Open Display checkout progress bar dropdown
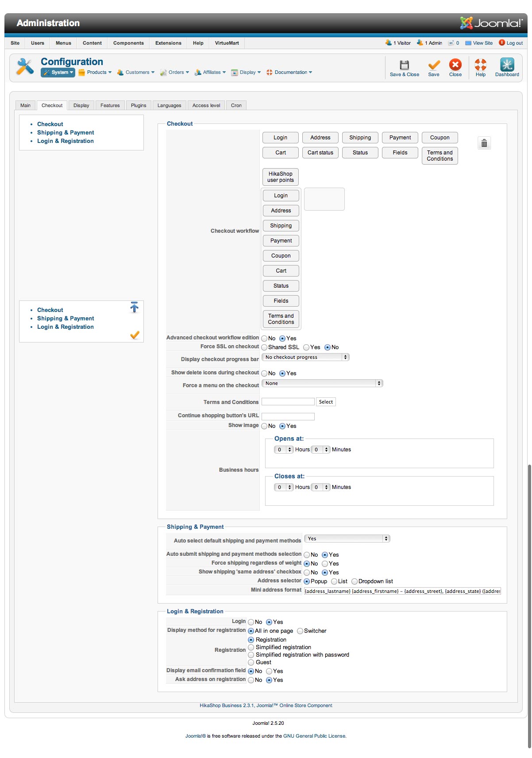Image resolution: width=532 pixels, height=758 pixels. tap(305, 357)
